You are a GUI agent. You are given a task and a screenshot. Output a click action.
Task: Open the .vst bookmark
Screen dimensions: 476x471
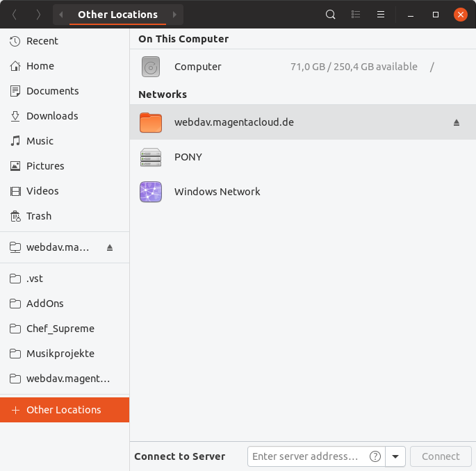[x=65, y=279]
